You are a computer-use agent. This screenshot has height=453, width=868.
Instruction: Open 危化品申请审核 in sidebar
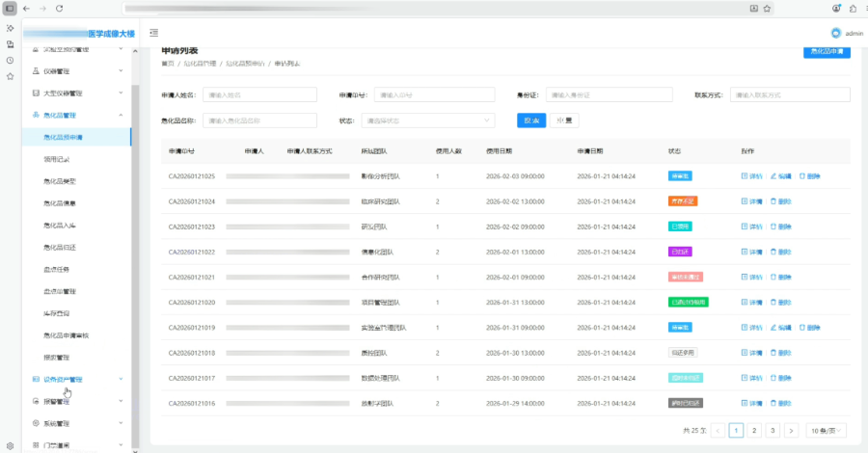click(66, 335)
